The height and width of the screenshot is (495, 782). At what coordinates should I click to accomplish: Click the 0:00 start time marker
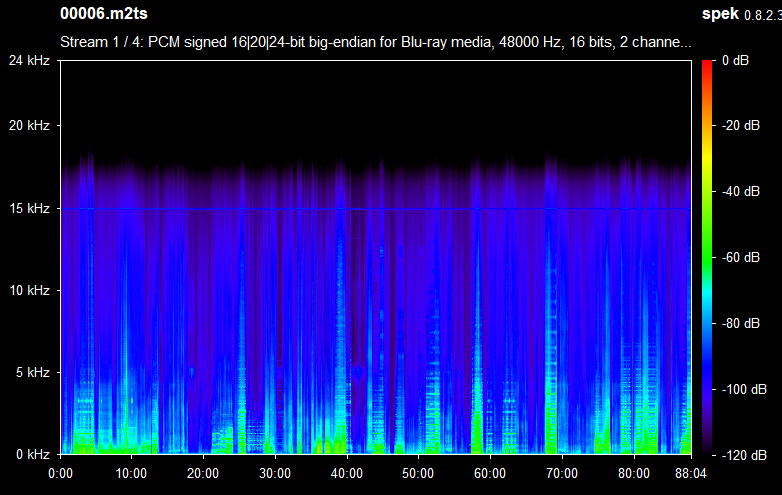coord(60,473)
